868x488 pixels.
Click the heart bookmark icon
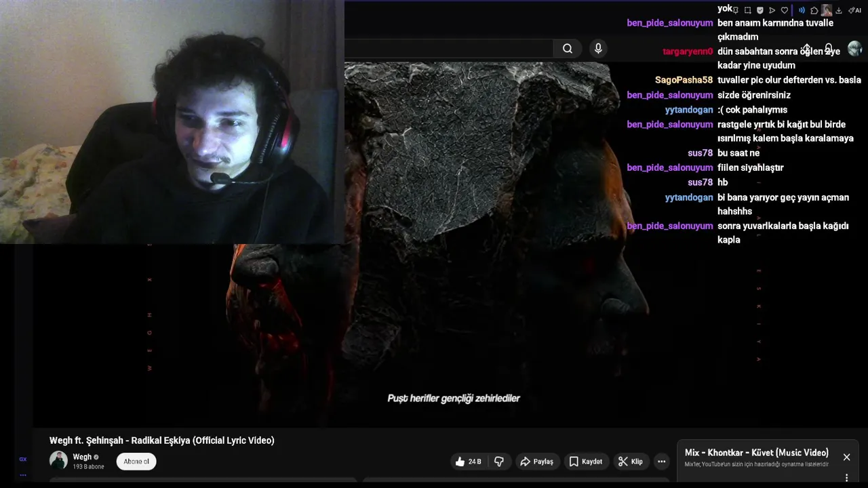(785, 10)
